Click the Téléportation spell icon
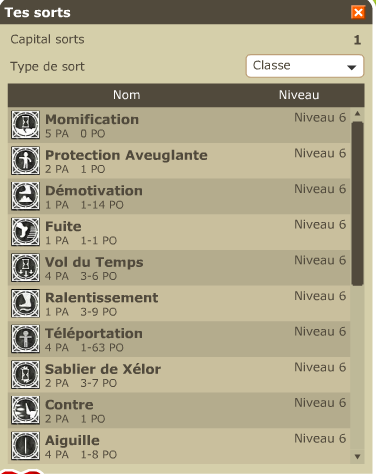376x474 pixels. 25,339
